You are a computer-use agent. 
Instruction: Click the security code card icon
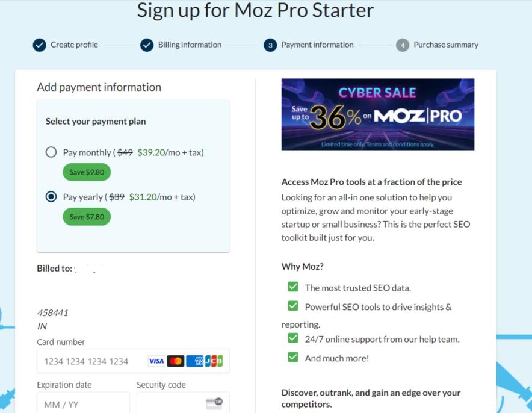[x=214, y=403]
